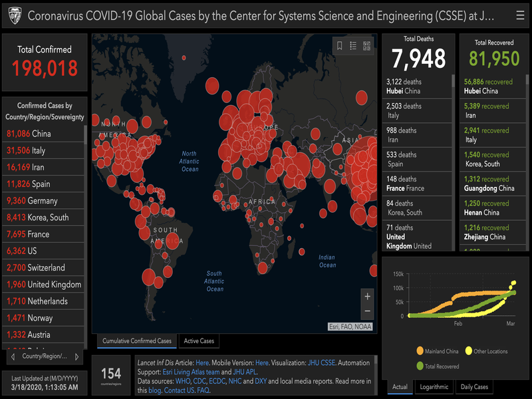Select the Logarithmic chart tab
This screenshot has height=399, width=532.
click(434, 387)
